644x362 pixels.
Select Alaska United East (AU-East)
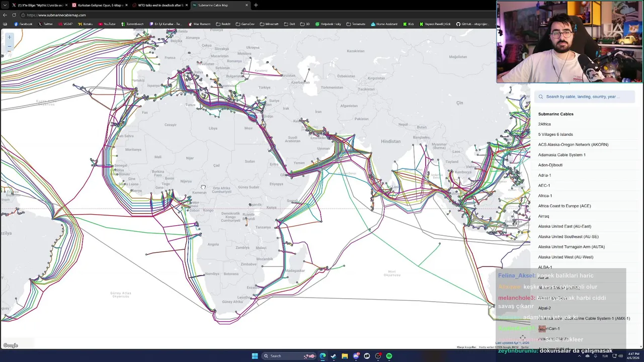pos(565,226)
